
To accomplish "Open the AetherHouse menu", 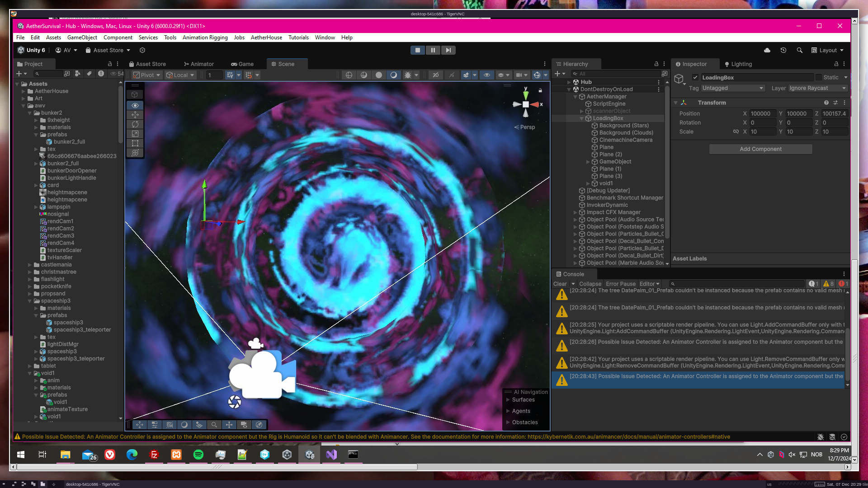I will 266,38.
